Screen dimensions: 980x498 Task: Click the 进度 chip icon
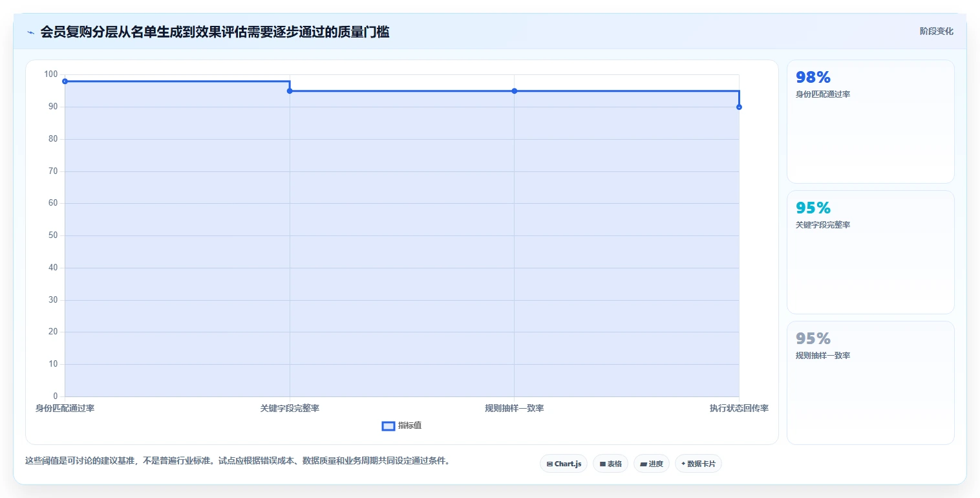(x=643, y=464)
